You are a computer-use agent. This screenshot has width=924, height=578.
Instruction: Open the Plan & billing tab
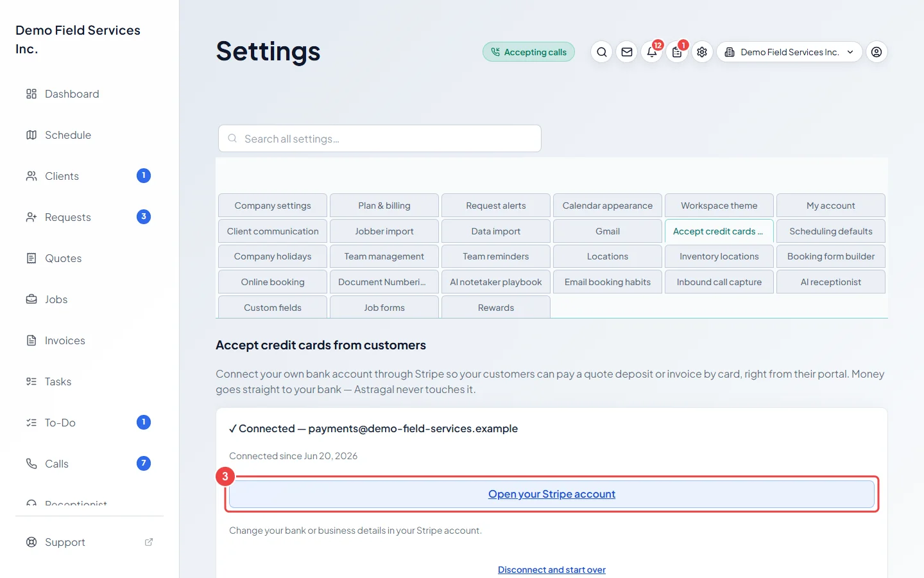[384, 206]
